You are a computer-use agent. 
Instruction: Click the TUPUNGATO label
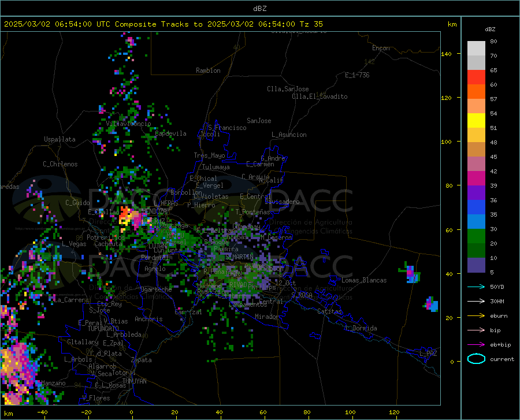[x=103, y=329]
